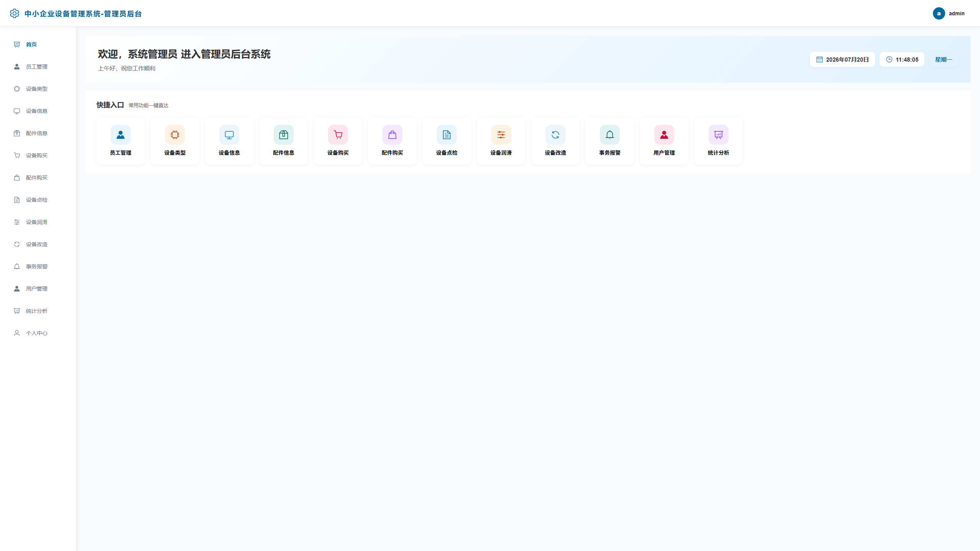Click the 用户管理 quick entry card
This screenshot has height=551, width=980.
[x=664, y=141]
